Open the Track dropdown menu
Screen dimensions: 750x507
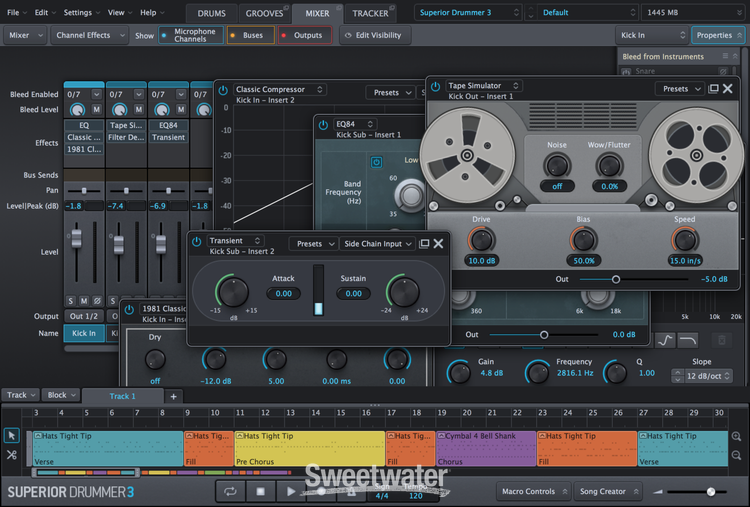tap(21, 395)
